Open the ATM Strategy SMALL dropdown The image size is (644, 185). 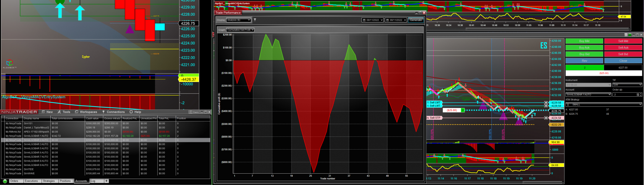604,105
